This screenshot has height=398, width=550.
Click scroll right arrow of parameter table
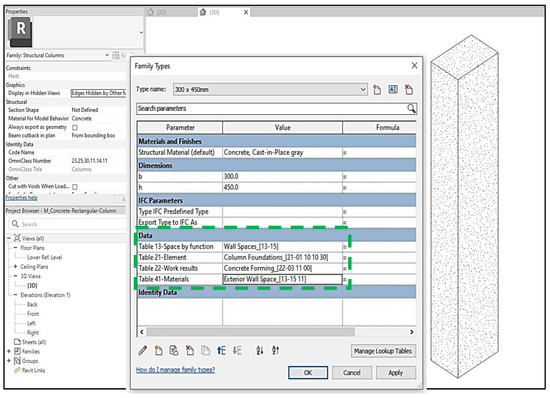point(411,332)
